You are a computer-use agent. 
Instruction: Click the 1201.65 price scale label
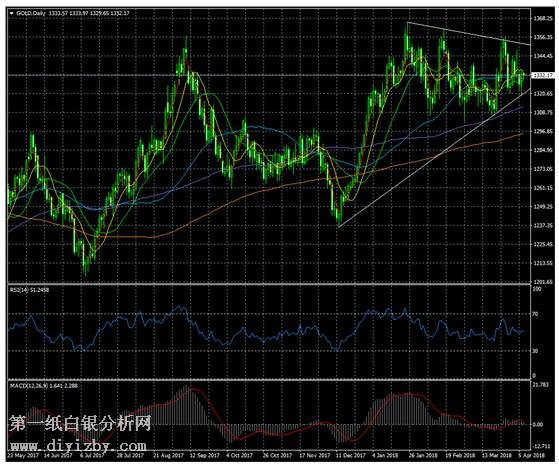click(x=543, y=282)
